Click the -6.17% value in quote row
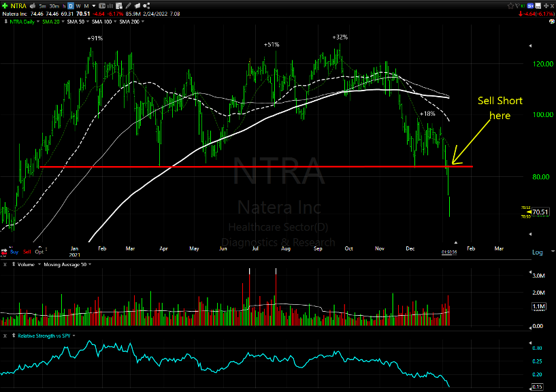556x392 pixels. click(115, 14)
